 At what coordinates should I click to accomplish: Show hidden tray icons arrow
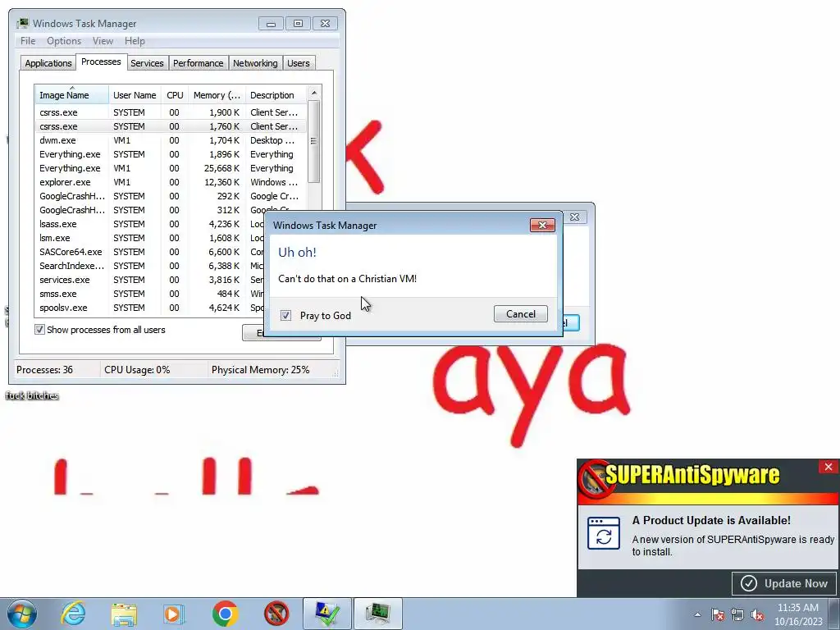pyautogui.click(x=697, y=614)
